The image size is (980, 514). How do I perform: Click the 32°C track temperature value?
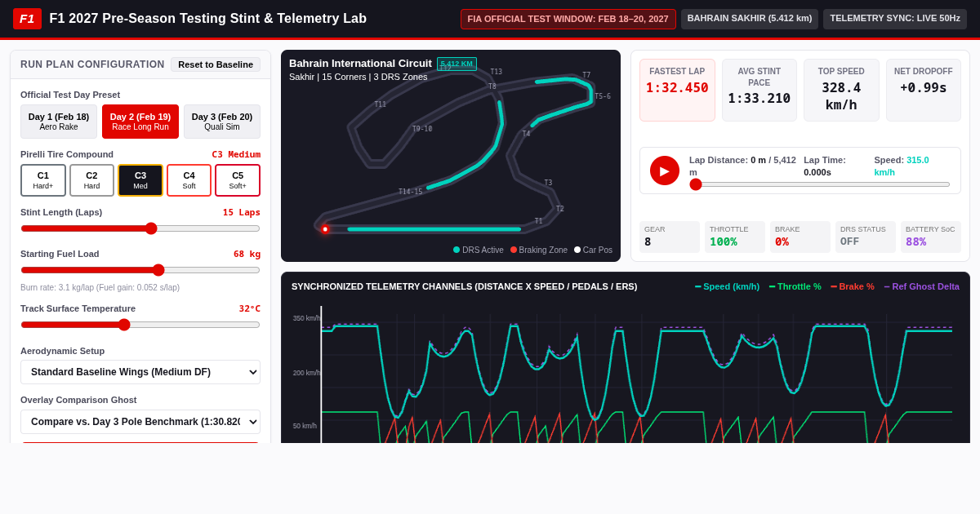[249, 308]
